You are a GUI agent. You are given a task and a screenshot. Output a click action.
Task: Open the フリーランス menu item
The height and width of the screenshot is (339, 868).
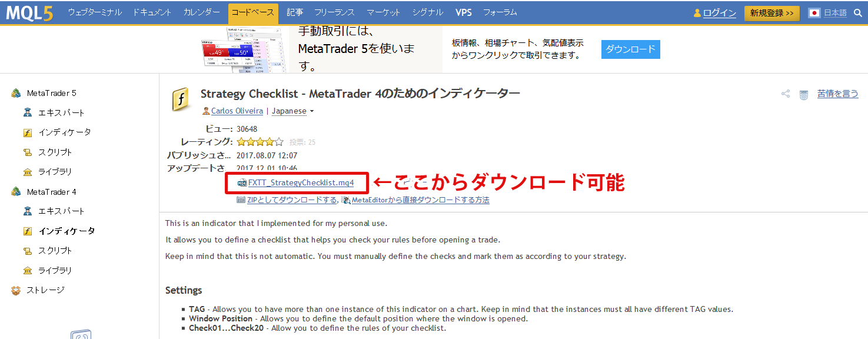335,12
